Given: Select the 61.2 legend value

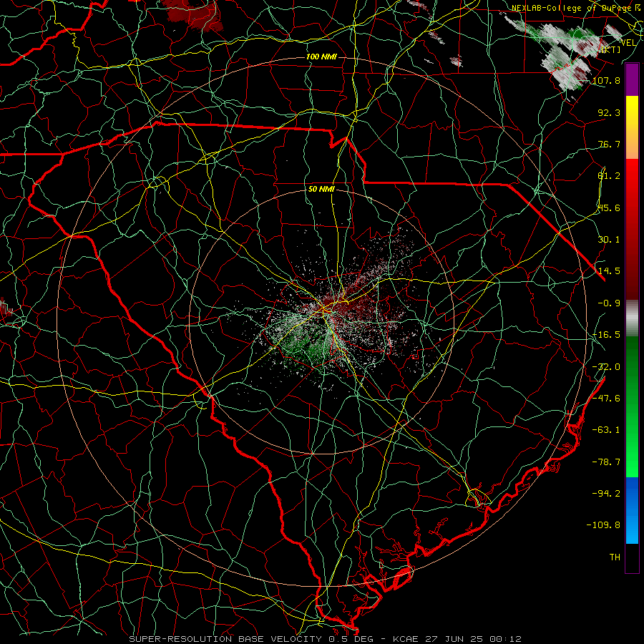Looking at the screenshot, I should tap(609, 176).
